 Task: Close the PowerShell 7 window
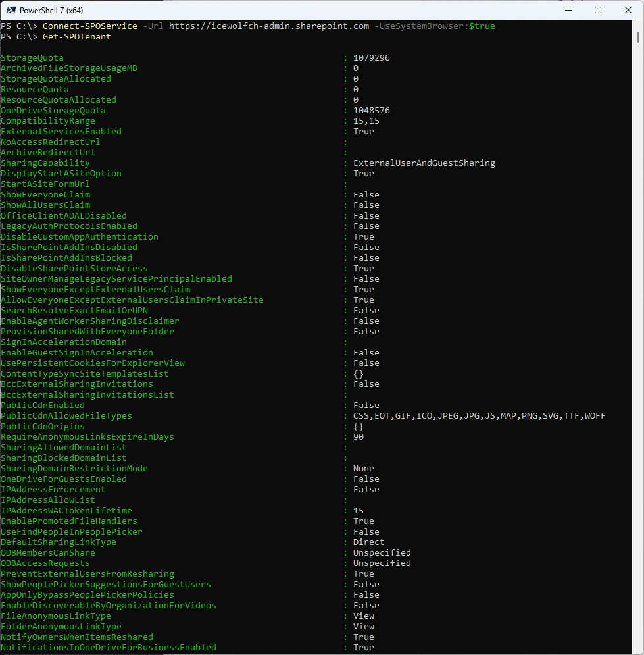tap(628, 10)
